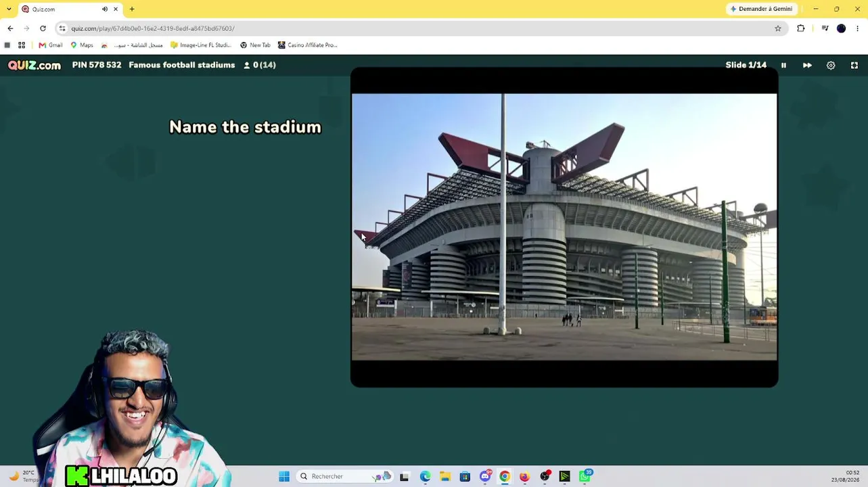Open WhatsApp from taskbar
The image size is (868, 487).
click(585, 476)
